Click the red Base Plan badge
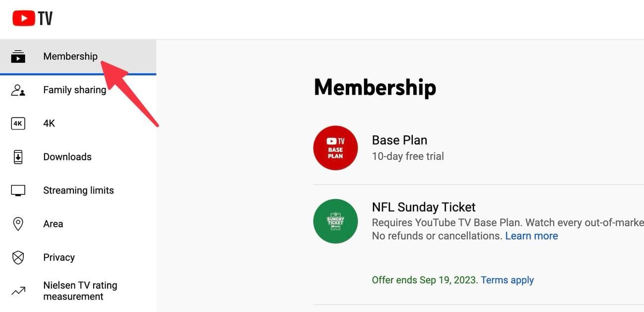Screen dimensions: 644x312 click(335, 148)
